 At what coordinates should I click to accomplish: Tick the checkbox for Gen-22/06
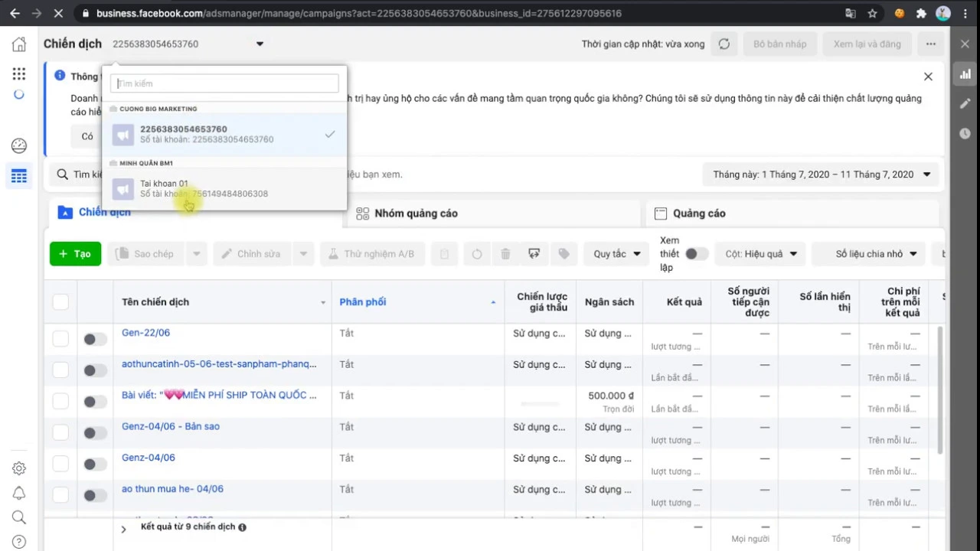(60, 339)
